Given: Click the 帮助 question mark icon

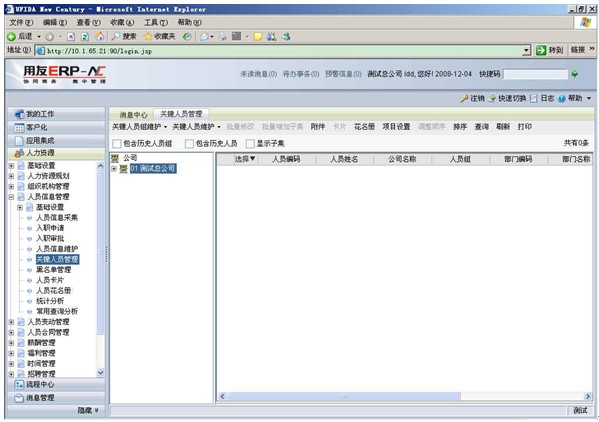Looking at the screenshot, I should 561,99.
